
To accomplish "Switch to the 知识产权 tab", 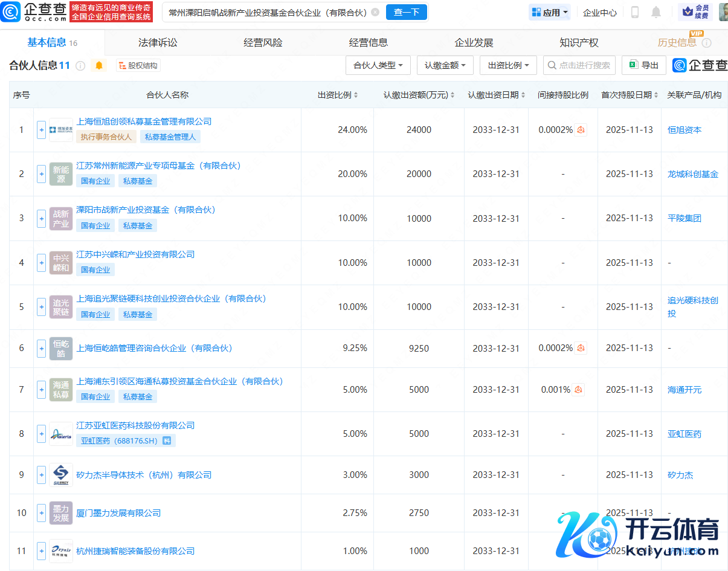I will click(579, 43).
